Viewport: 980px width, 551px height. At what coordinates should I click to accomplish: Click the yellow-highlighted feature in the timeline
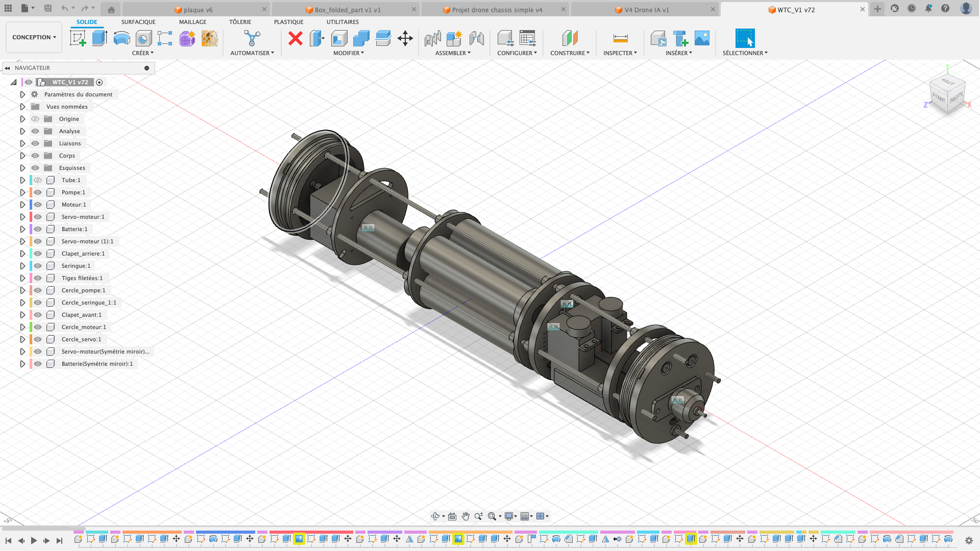(299, 538)
